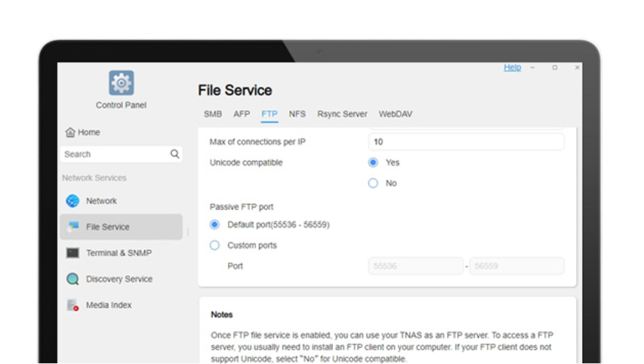Image resolution: width=644 pixels, height=364 pixels.
Task: Click the Home icon in sidebar
Action: coord(70,133)
